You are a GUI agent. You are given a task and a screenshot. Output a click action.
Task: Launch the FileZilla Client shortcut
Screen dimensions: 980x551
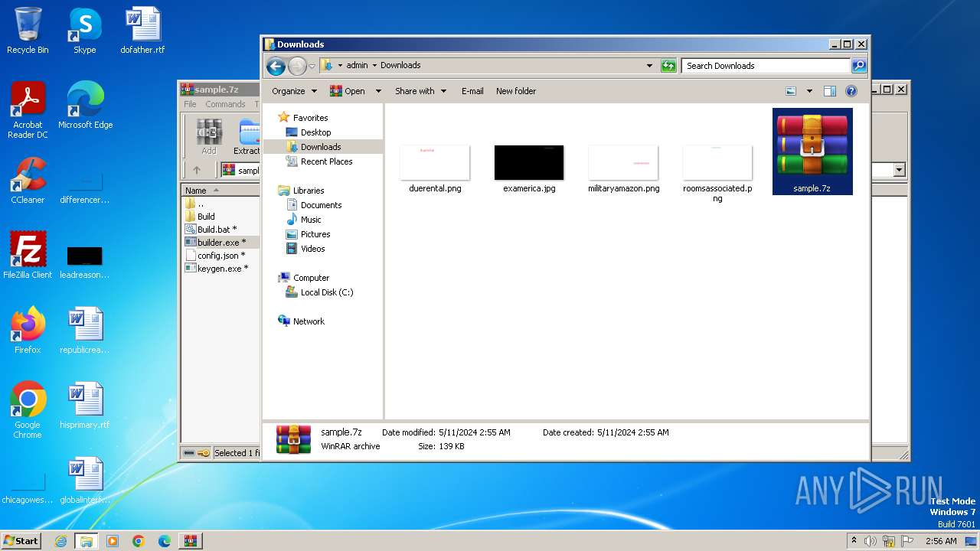click(28, 256)
